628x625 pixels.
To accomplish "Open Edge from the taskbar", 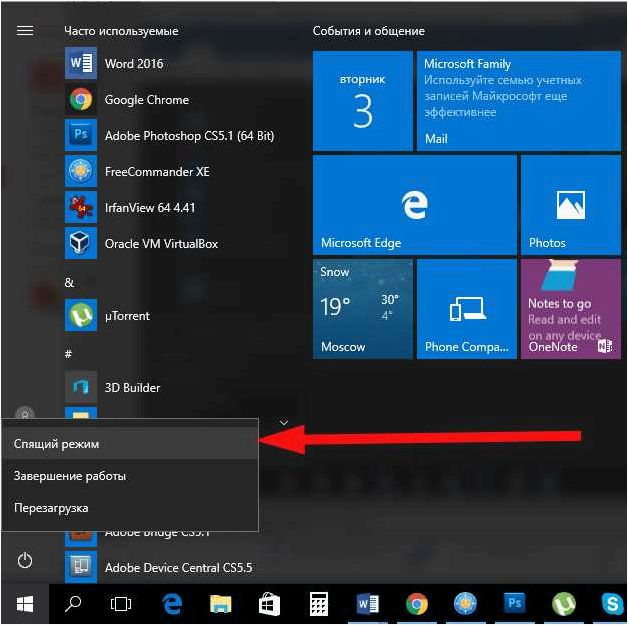I will (173, 604).
